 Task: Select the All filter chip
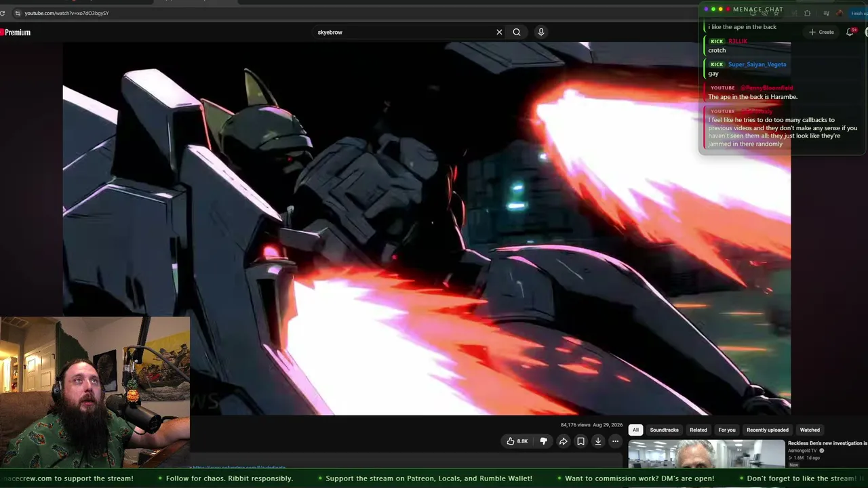point(635,430)
